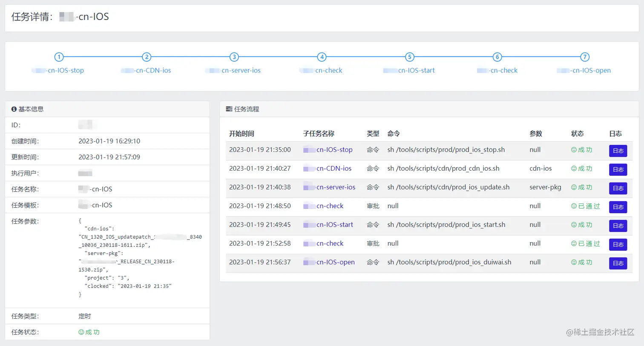644x346 pixels.
Task: Open 日志 for the 21:52:58 cn-check row
Action: click(x=618, y=244)
